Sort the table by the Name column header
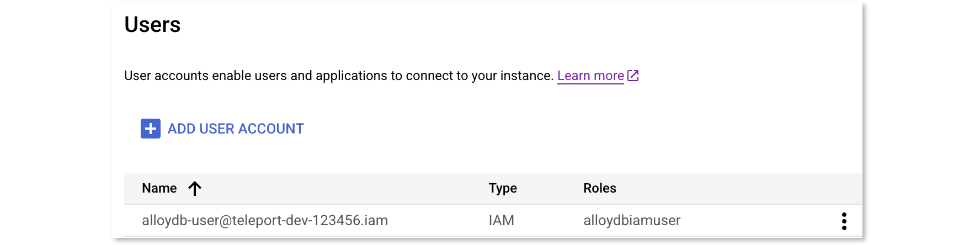Screen dimensions: 980x245 point(159,188)
